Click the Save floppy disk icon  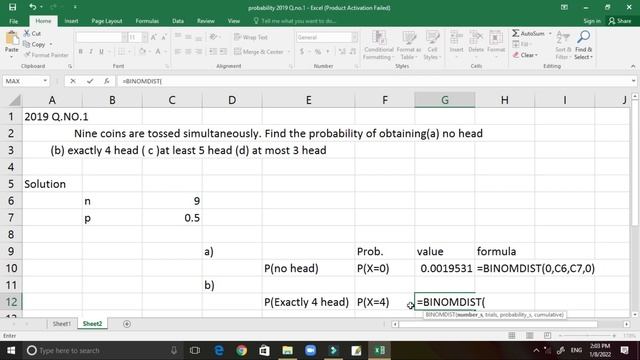(x=13, y=7)
